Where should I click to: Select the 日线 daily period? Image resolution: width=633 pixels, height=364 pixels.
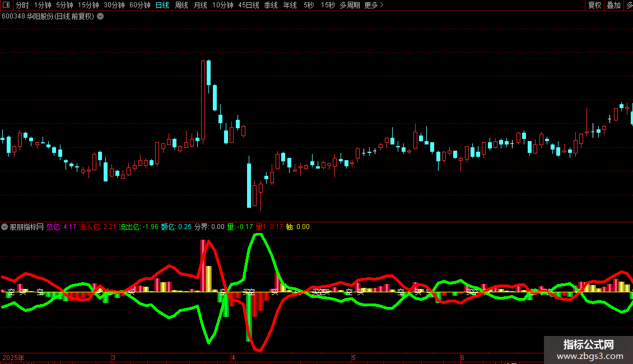[x=162, y=5]
